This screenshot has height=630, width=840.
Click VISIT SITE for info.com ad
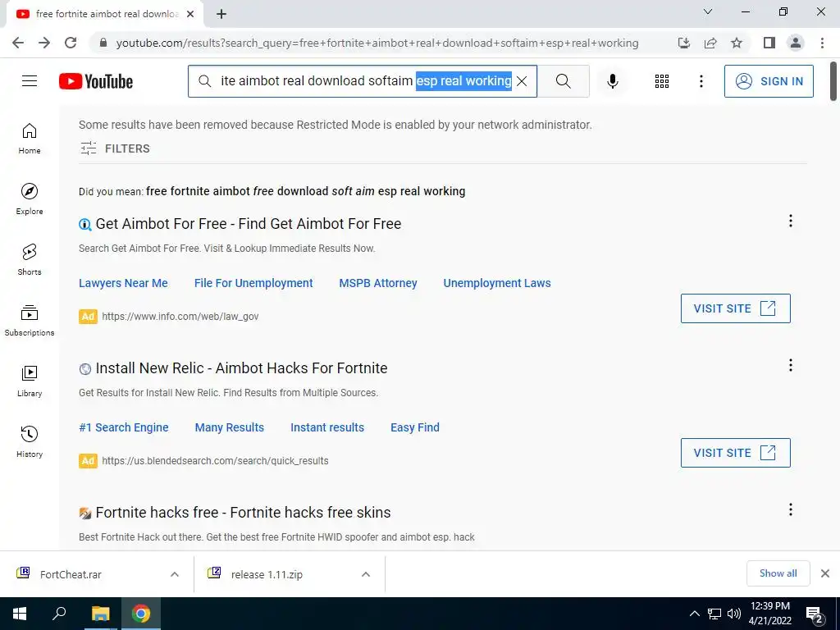pos(735,308)
